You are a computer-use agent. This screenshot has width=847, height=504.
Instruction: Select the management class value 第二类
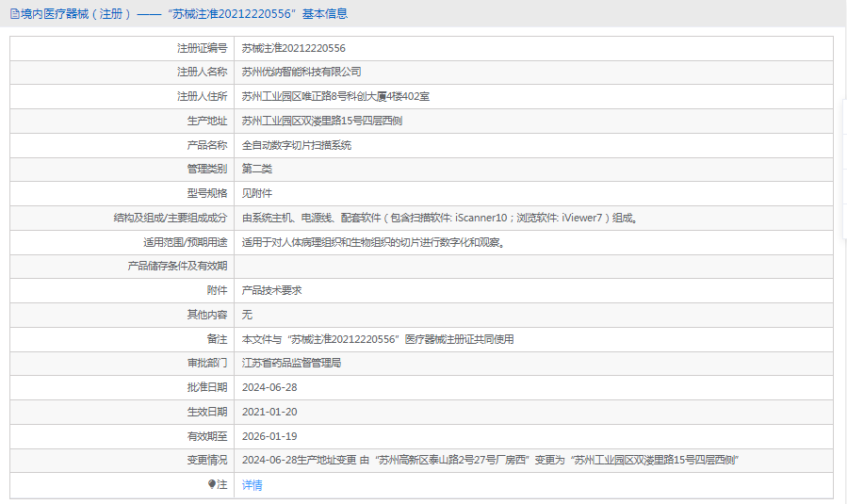point(257,169)
